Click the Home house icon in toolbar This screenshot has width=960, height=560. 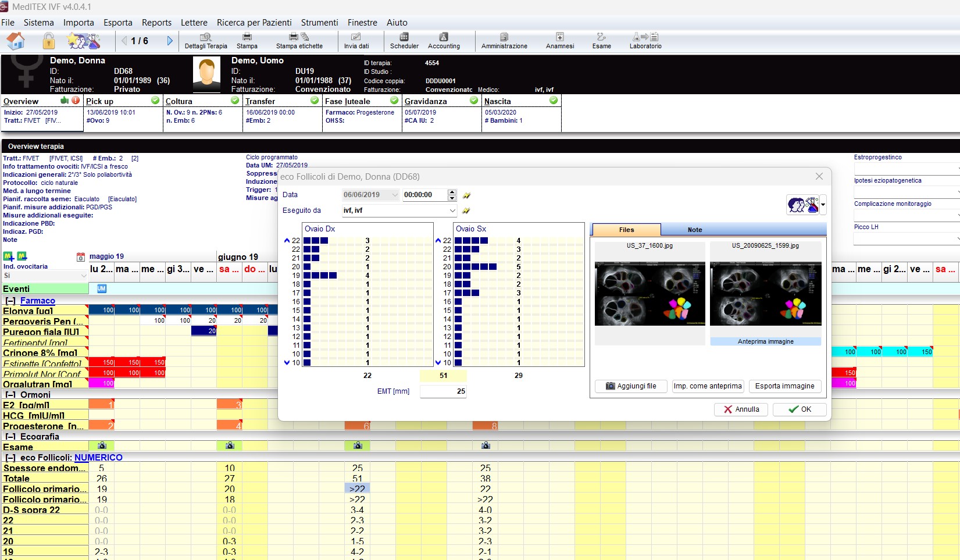[16, 41]
